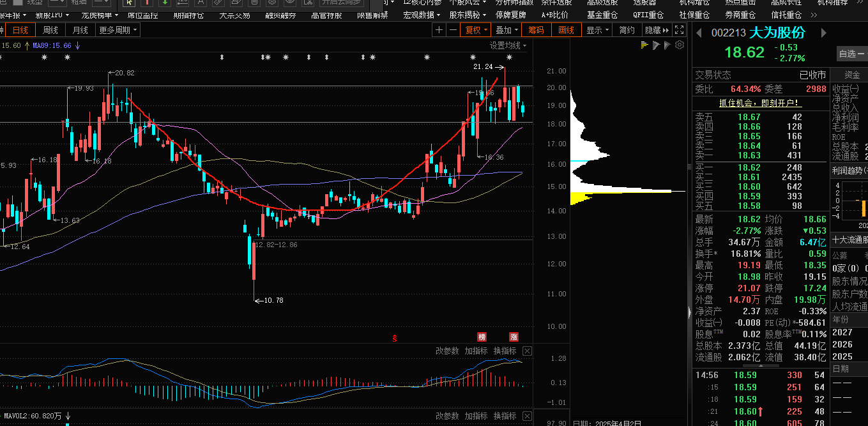Go to next stock with right triangle
The image size is (868, 426).
pos(825,33)
